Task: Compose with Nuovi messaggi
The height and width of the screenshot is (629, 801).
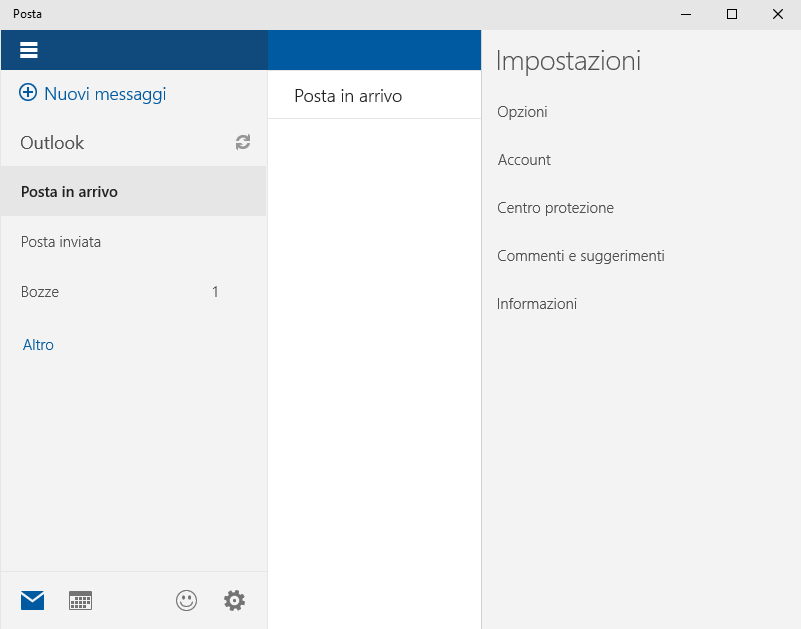Action: tap(93, 94)
